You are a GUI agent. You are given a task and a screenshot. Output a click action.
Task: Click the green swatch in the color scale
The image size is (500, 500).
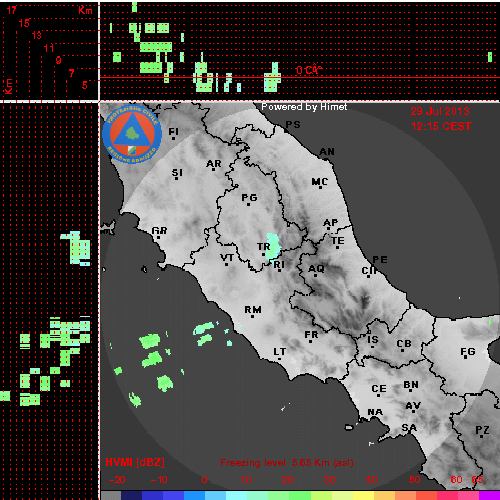coord(299,495)
